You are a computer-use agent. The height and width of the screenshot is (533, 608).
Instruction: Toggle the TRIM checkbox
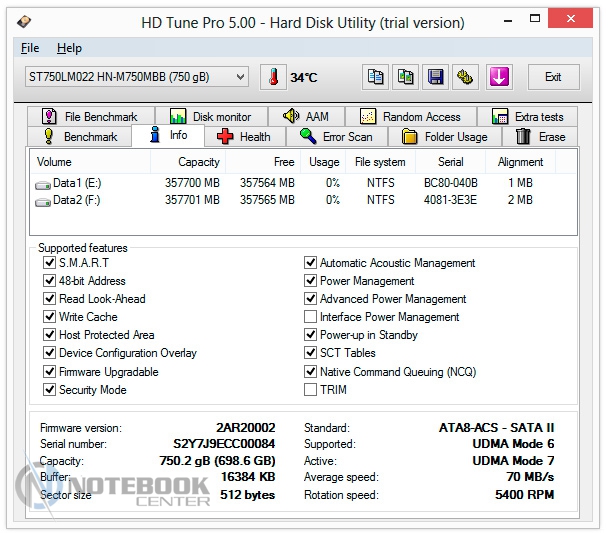pos(310,390)
